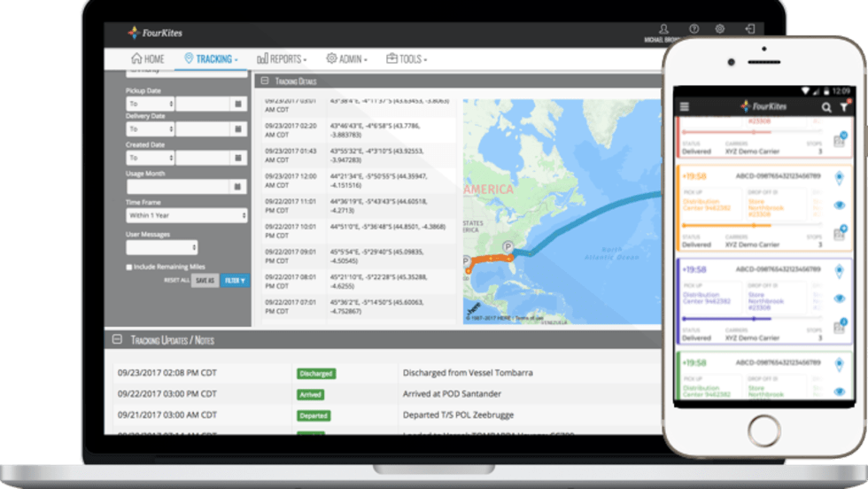Image resolution: width=868 pixels, height=489 pixels.
Task: Tap the search magnifier on mobile app
Action: (826, 107)
